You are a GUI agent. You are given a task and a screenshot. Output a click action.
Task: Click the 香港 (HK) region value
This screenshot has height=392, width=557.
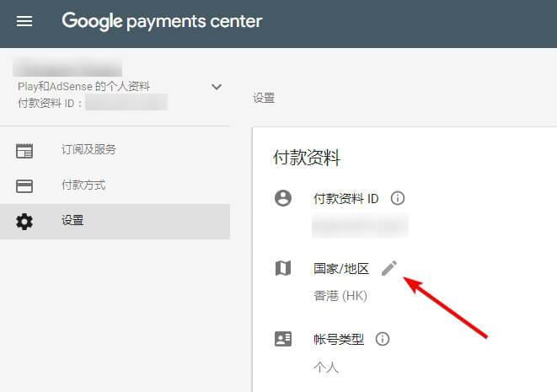pyautogui.click(x=340, y=296)
